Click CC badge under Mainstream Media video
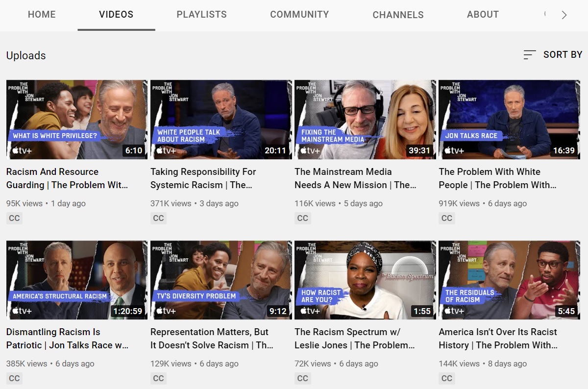Image resolution: width=588 pixels, height=389 pixels. click(x=302, y=218)
